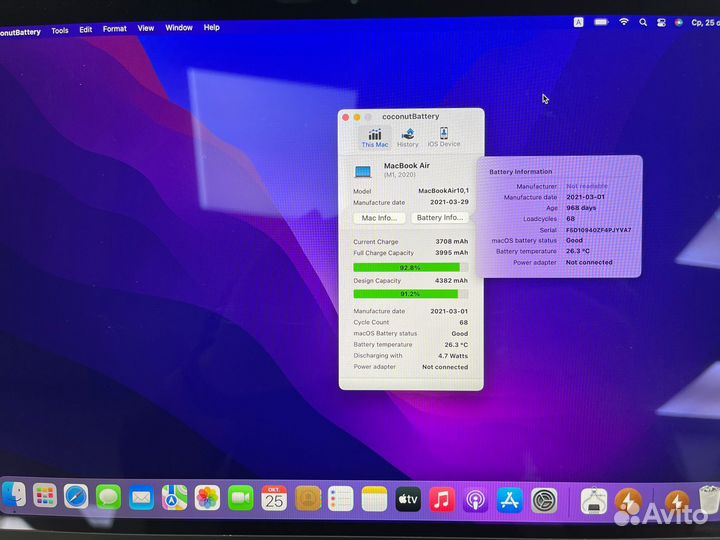The height and width of the screenshot is (540, 720).
Task: Open System Preferences from the Dock
Action: pos(544,501)
